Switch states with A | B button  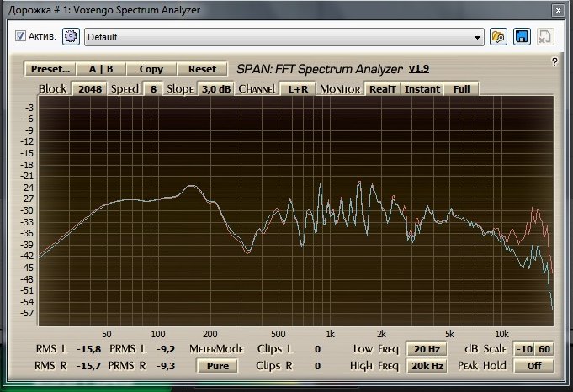[x=101, y=69]
